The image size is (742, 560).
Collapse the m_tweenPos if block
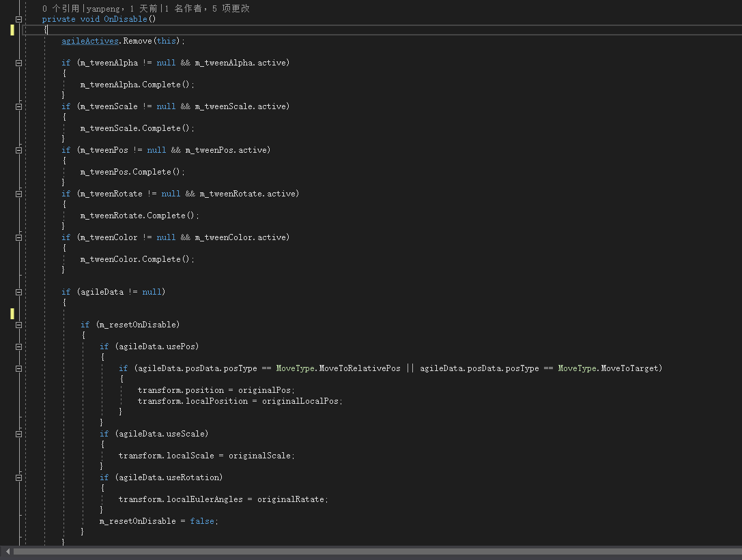[x=18, y=149]
